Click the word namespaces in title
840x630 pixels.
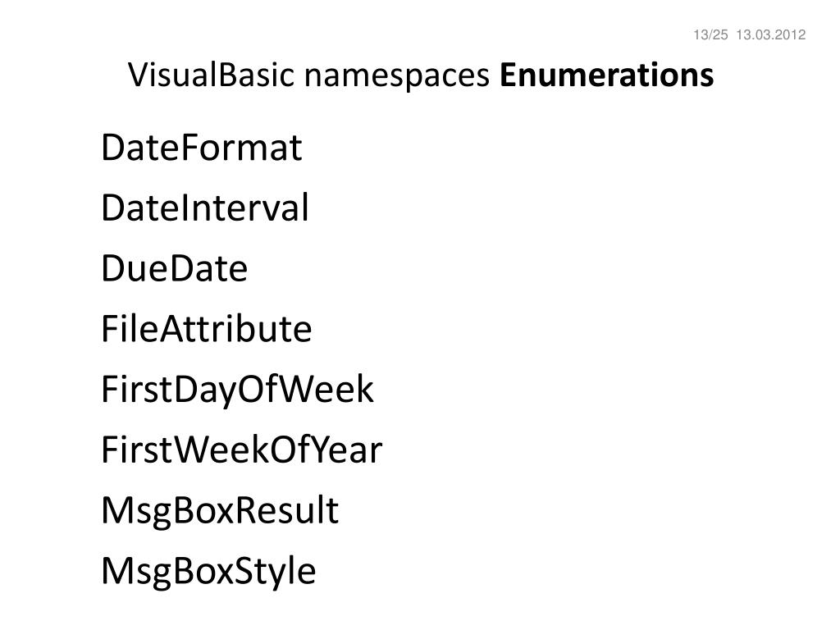click(397, 75)
